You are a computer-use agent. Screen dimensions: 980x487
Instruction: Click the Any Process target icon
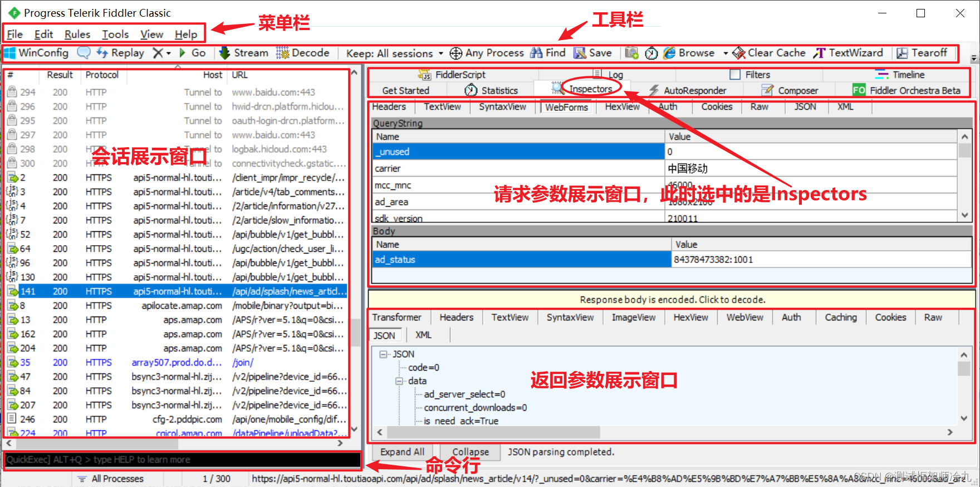pos(455,53)
